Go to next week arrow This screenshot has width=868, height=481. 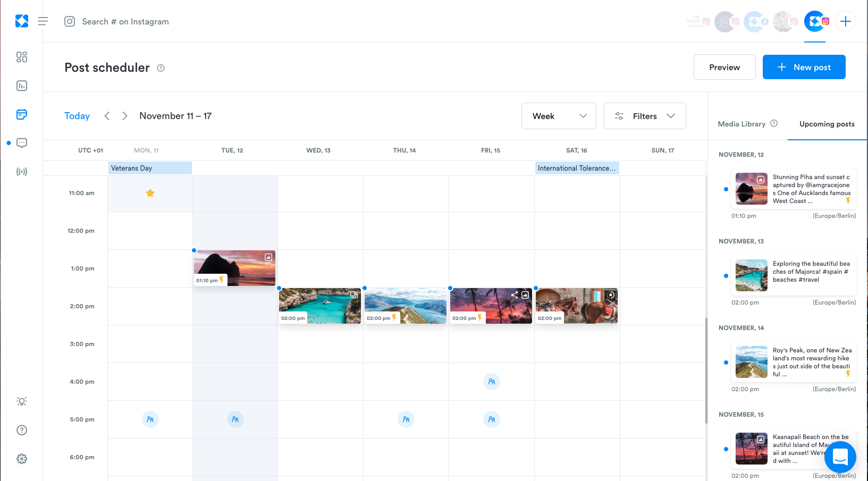(x=125, y=116)
